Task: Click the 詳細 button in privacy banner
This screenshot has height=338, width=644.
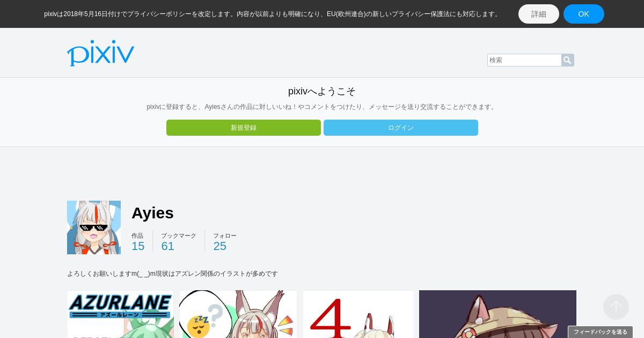Action: click(x=539, y=14)
